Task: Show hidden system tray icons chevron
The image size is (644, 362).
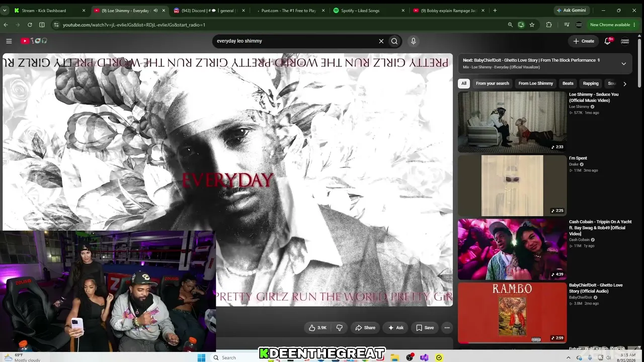Action: pos(569,357)
